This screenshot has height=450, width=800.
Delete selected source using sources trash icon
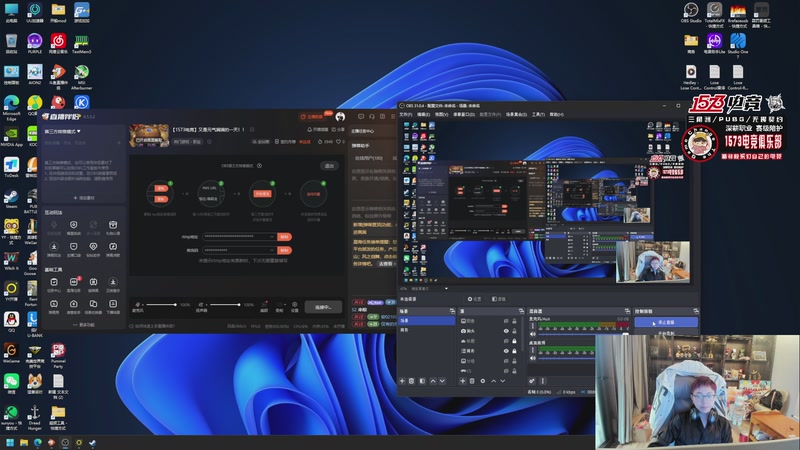tap(472, 381)
